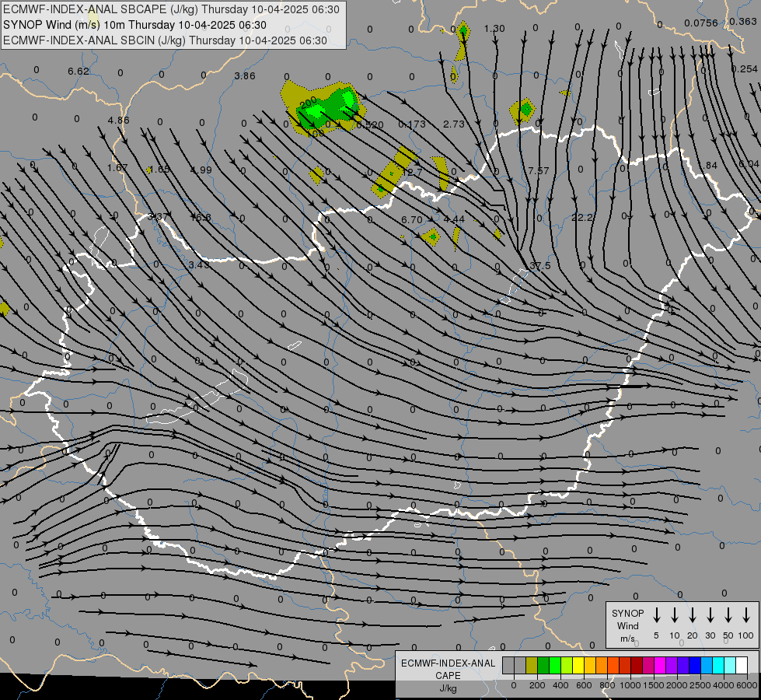Click the 4000 tick label on the colorbar
The image size is (761, 700).
(x=724, y=685)
